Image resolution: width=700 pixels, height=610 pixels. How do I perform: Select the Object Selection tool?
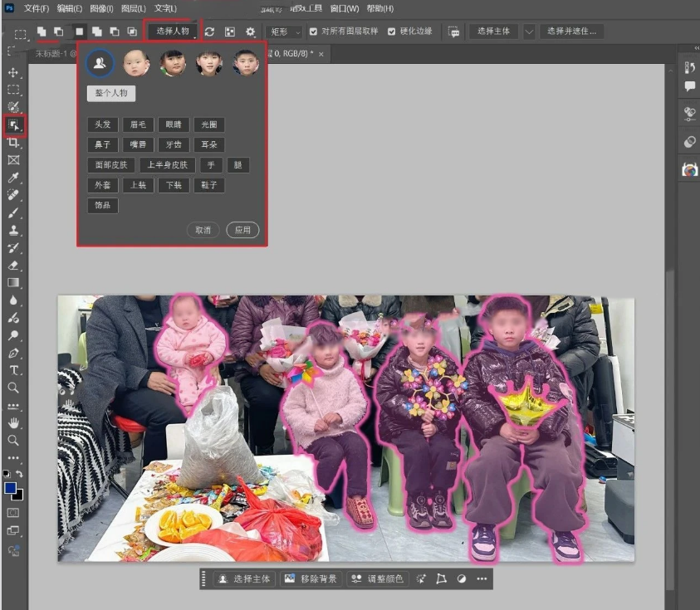coord(14,125)
